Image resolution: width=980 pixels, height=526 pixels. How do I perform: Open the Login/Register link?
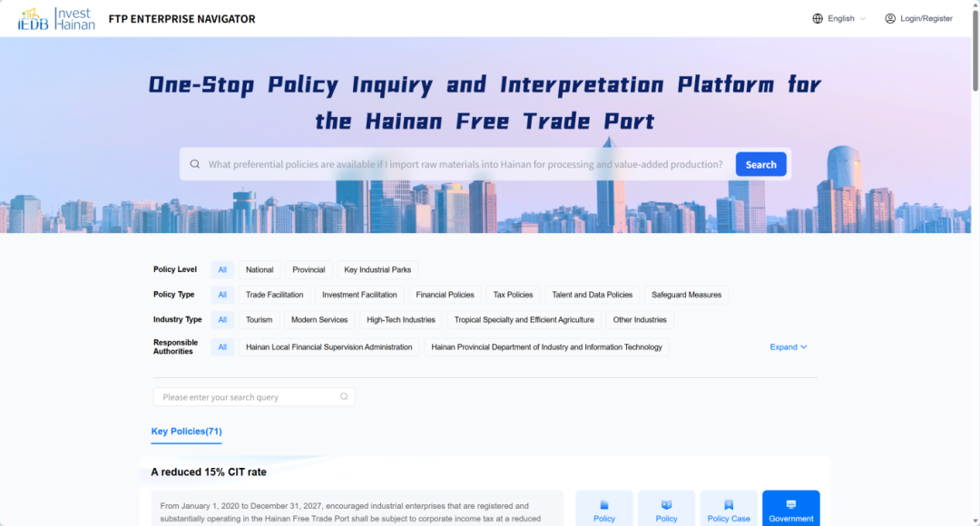[x=926, y=18]
